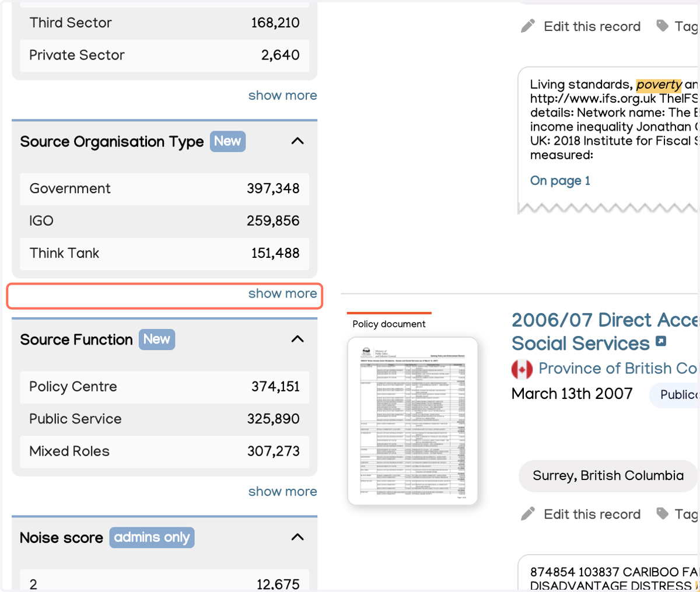Filter by Think Tank organisation type

[164, 254]
